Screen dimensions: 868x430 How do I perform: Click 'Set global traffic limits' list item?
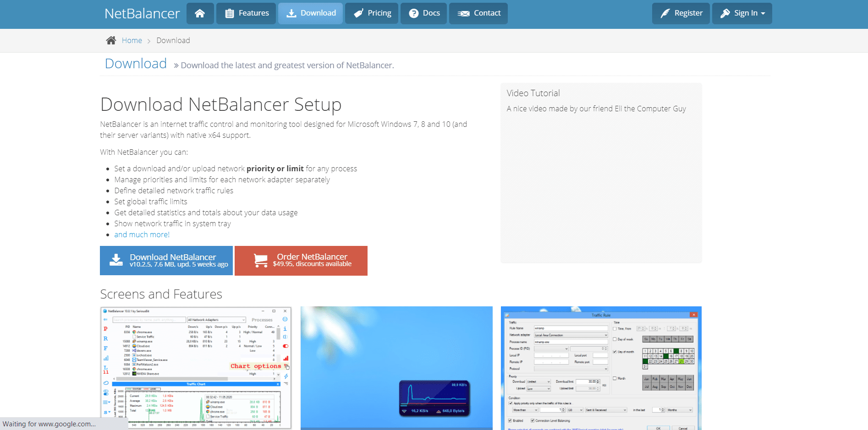[151, 201]
